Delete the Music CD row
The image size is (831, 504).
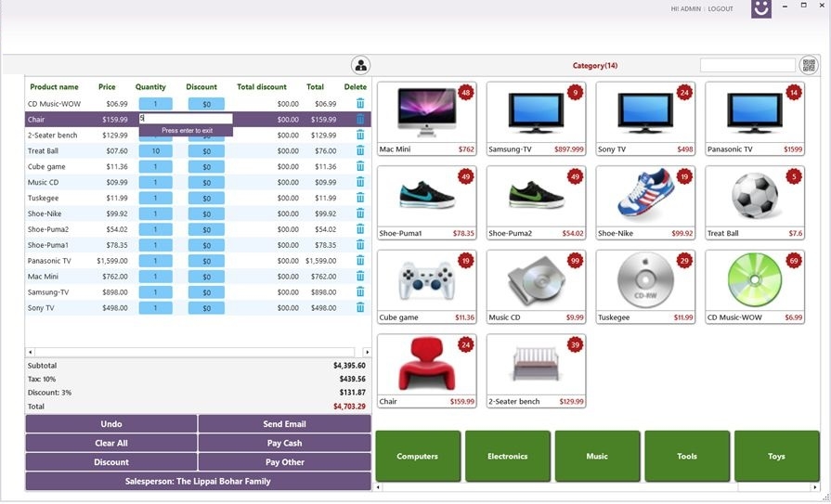360,182
